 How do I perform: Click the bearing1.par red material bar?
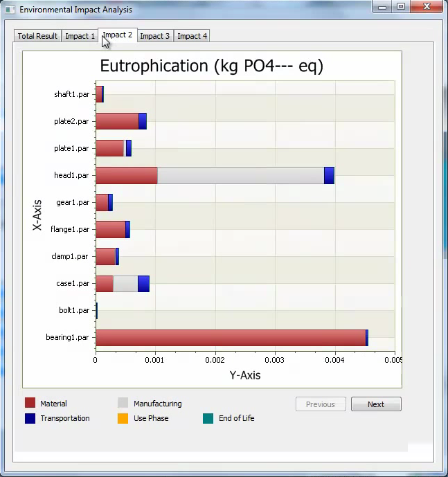pos(230,338)
